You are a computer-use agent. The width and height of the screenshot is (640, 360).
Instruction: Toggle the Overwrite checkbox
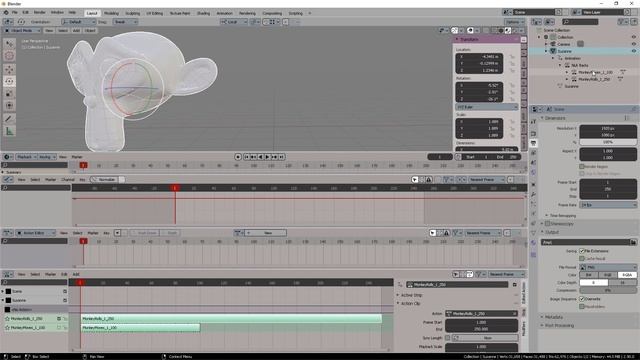pyautogui.click(x=582, y=299)
